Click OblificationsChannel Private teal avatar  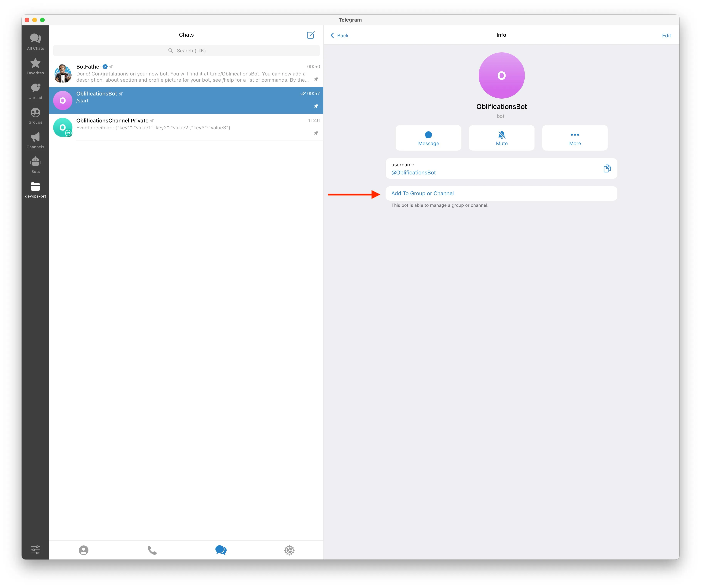point(63,127)
